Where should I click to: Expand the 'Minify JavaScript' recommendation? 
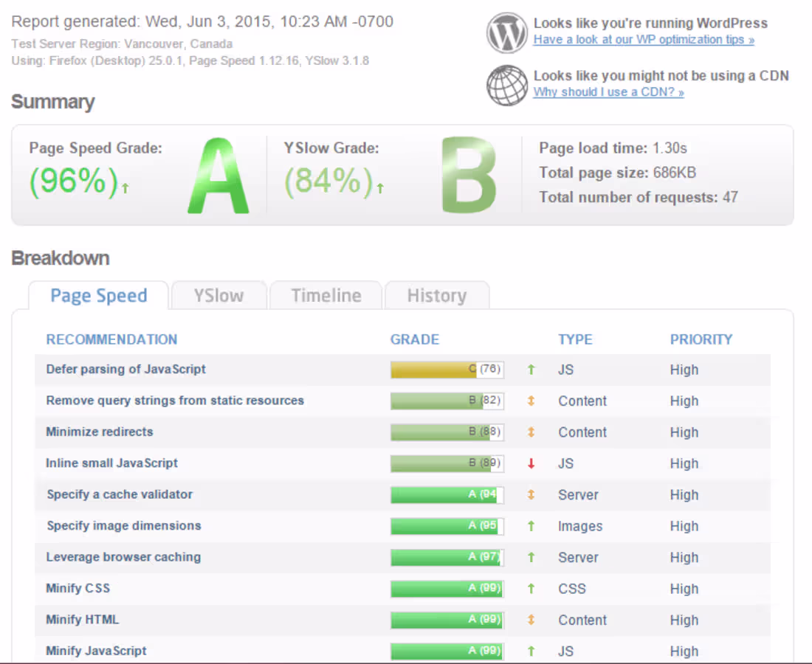coord(96,651)
